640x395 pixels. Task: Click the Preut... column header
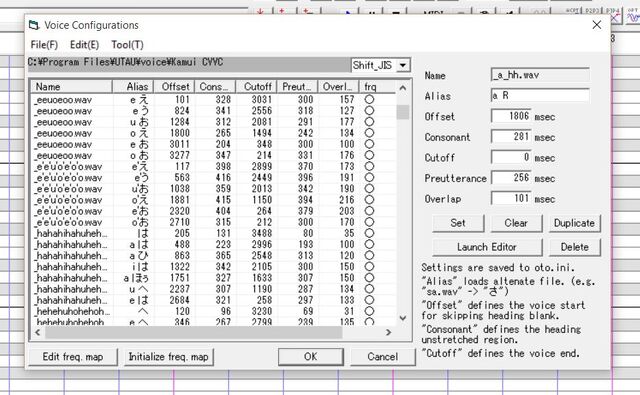pos(298,87)
